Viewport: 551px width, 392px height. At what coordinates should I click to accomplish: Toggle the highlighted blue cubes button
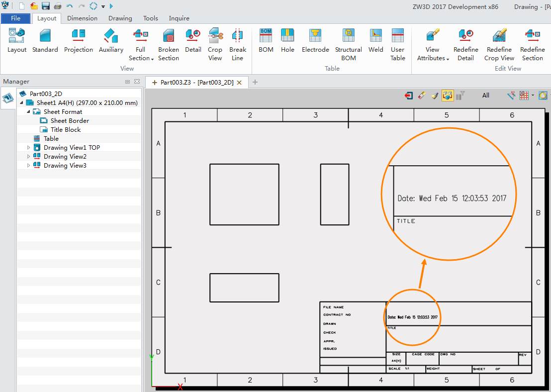tap(448, 96)
